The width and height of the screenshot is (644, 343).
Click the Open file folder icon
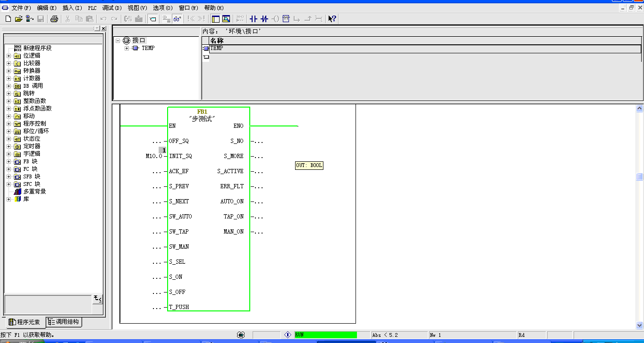click(18, 19)
